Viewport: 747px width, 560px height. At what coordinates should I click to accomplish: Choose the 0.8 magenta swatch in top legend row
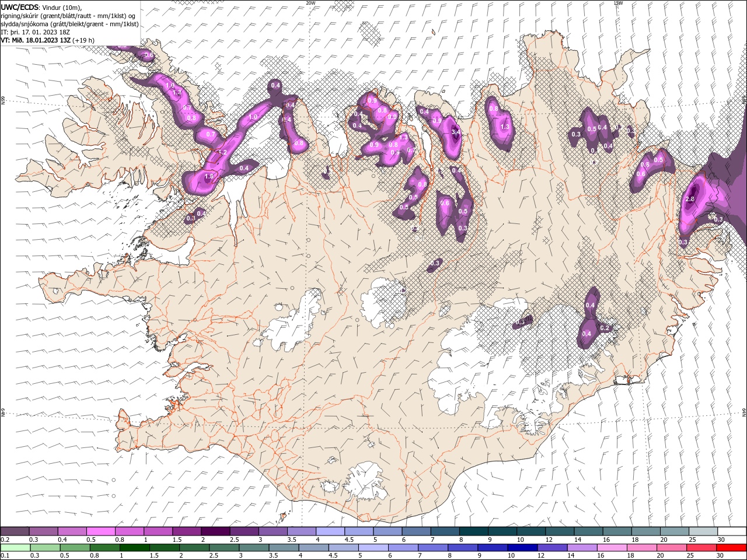pos(129,531)
